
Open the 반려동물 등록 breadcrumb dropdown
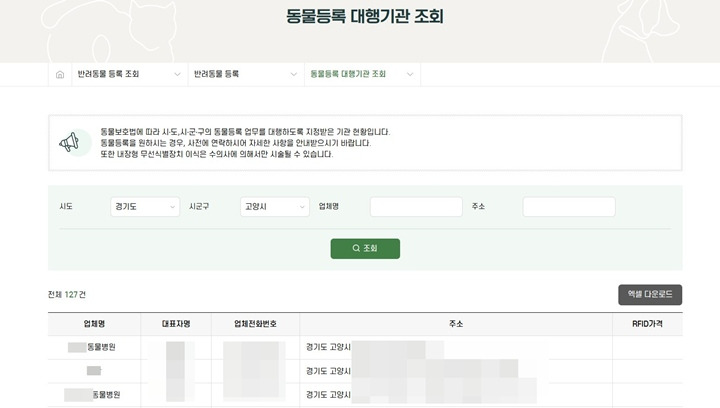pyautogui.click(x=246, y=74)
